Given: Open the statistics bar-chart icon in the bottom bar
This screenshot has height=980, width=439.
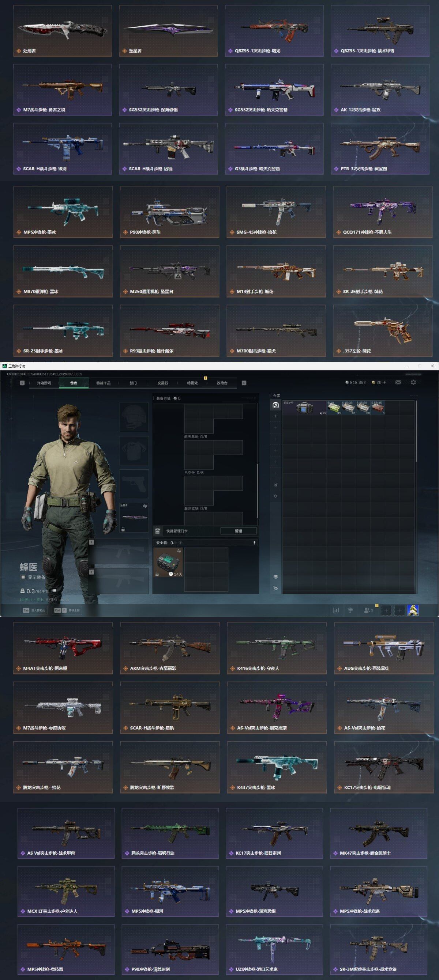Looking at the screenshot, I should pos(336,610).
